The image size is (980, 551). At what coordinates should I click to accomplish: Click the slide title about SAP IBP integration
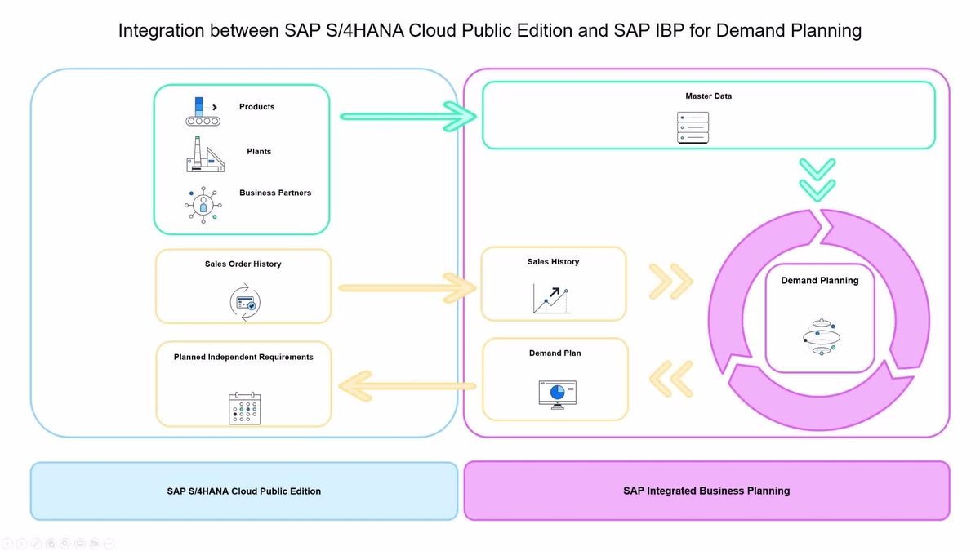490,31
